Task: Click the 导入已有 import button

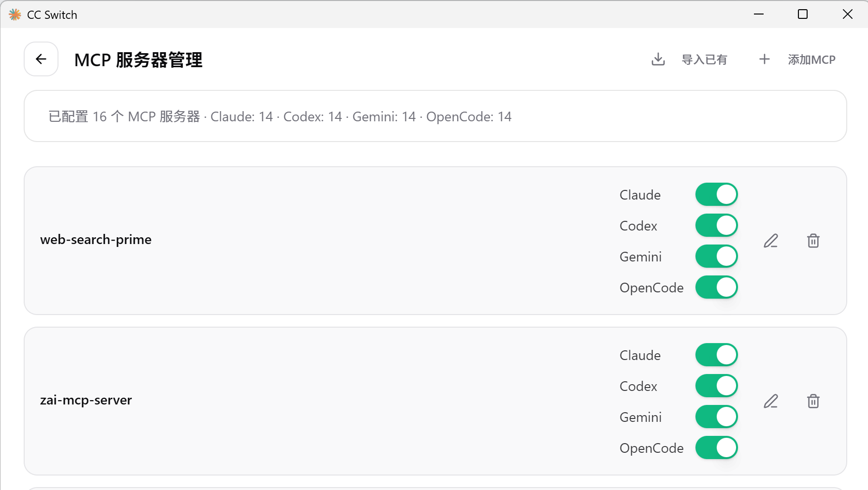Action: click(x=704, y=59)
